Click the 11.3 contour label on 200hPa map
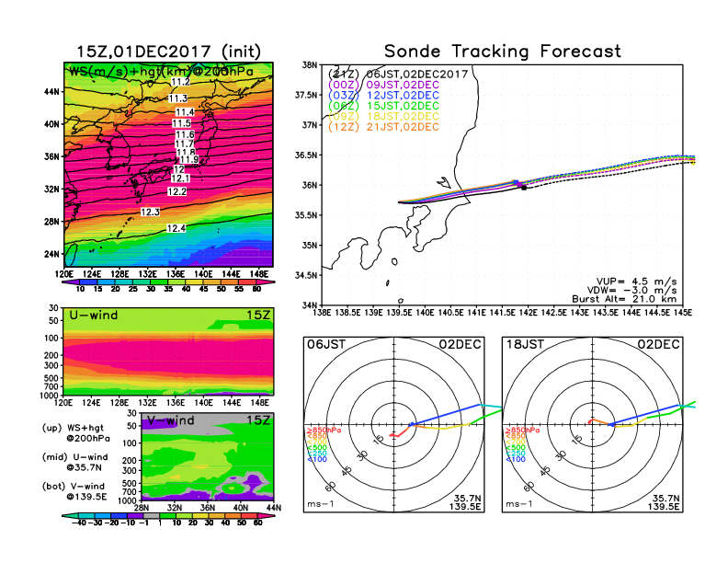728x563 pixels. coord(177,98)
